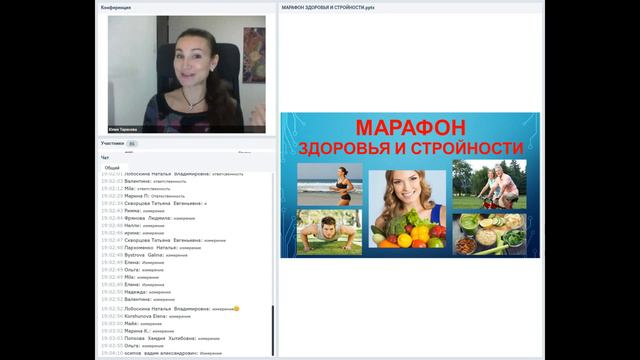Click the elderly couple cycling photo
The image size is (640, 360).
(x=489, y=184)
